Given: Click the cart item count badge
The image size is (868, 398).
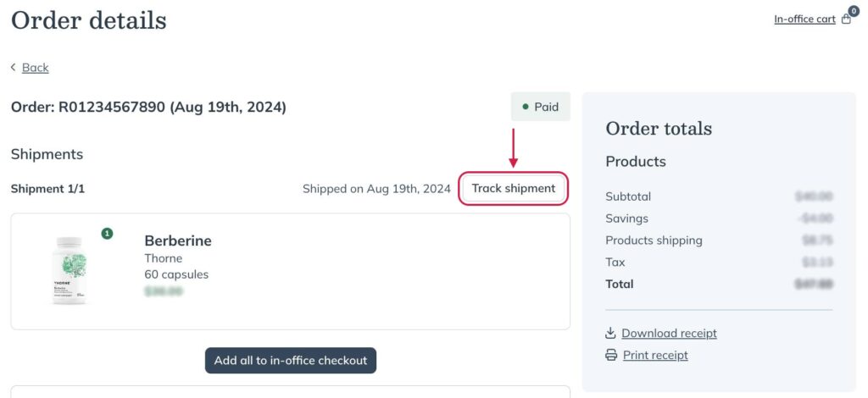Looking at the screenshot, I should pos(854,11).
